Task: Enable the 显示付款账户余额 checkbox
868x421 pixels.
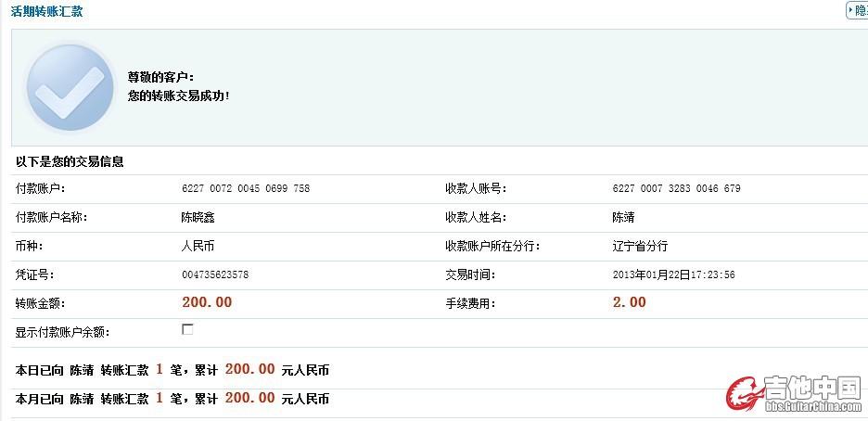Action: (188, 329)
